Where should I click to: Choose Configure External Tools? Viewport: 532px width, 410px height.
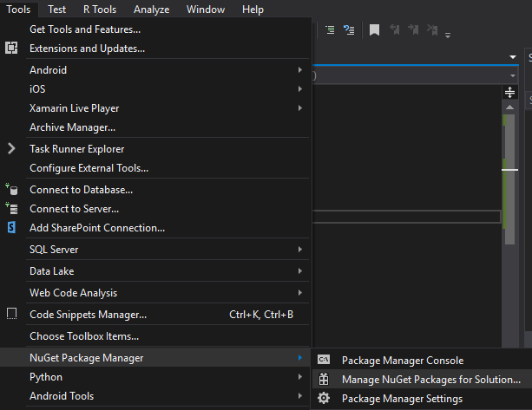click(155, 168)
